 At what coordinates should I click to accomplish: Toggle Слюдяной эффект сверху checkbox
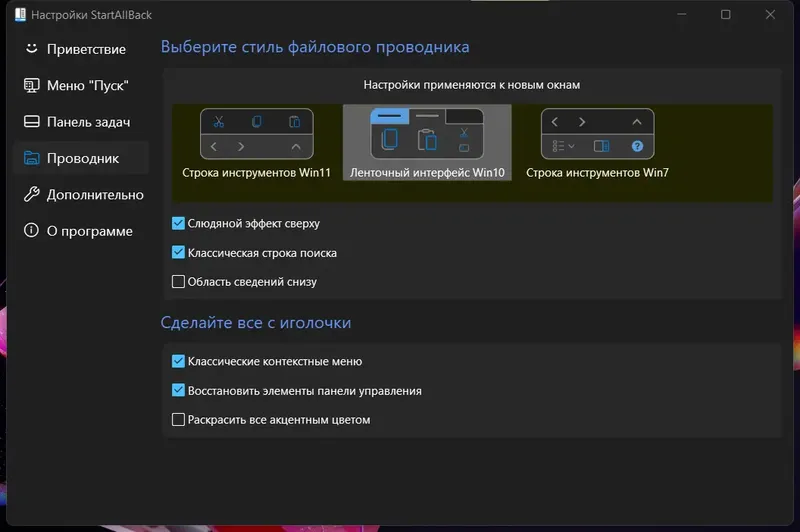178,223
